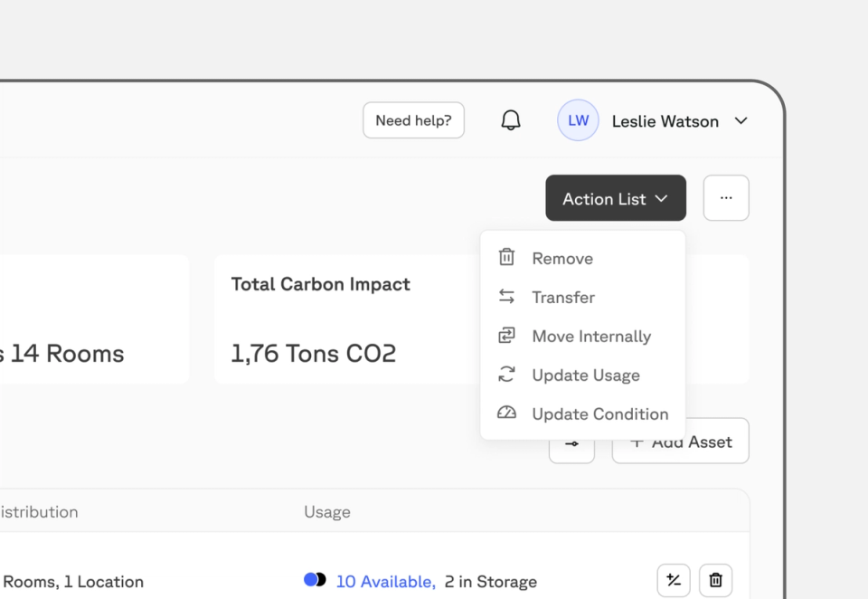The width and height of the screenshot is (868, 599).
Task: Expand the chevron next to Leslie Watson
Action: point(741,121)
